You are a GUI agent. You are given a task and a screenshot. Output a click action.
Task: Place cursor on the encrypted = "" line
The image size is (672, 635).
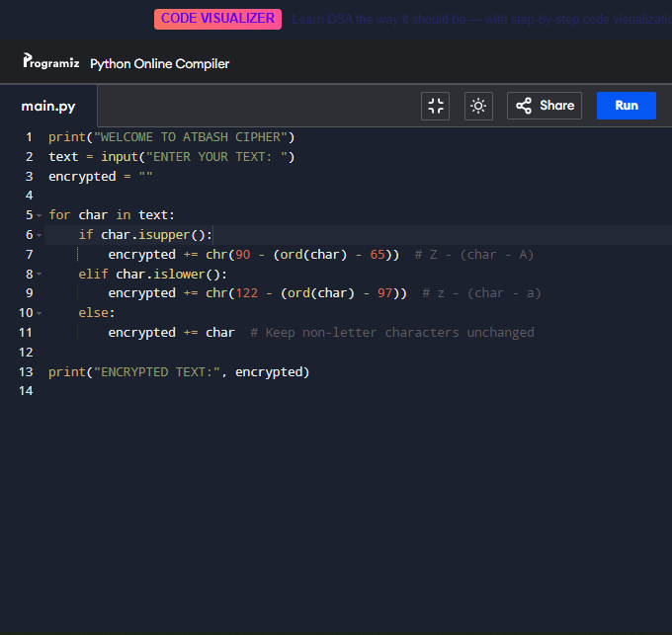[x=99, y=177]
